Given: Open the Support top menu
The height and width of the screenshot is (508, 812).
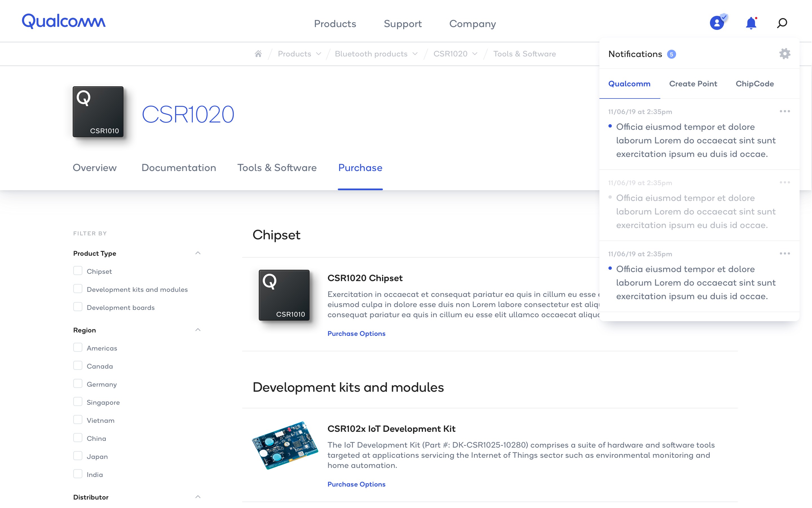Looking at the screenshot, I should (403, 24).
